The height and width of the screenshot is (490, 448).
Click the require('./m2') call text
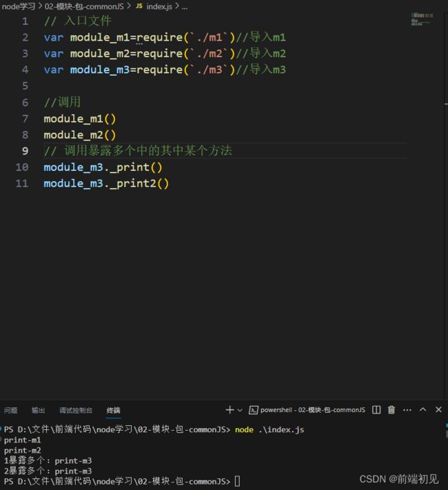click(185, 54)
